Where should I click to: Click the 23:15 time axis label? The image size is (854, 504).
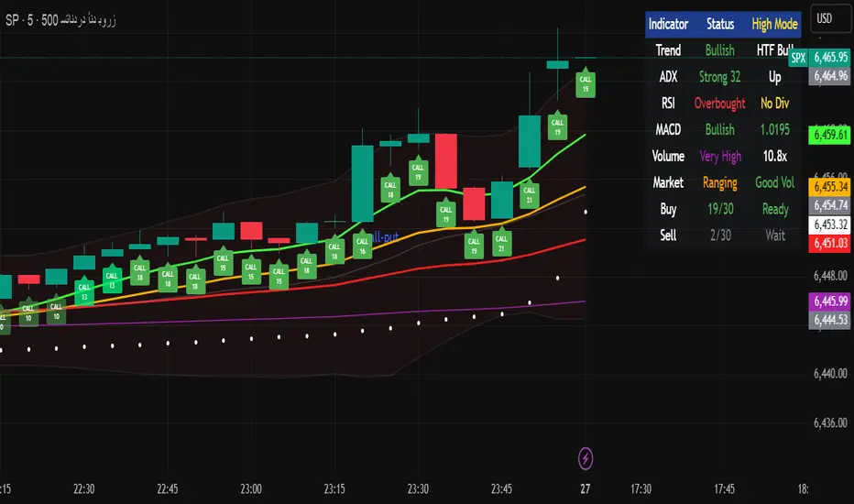pyautogui.click(x=334, y=488)
